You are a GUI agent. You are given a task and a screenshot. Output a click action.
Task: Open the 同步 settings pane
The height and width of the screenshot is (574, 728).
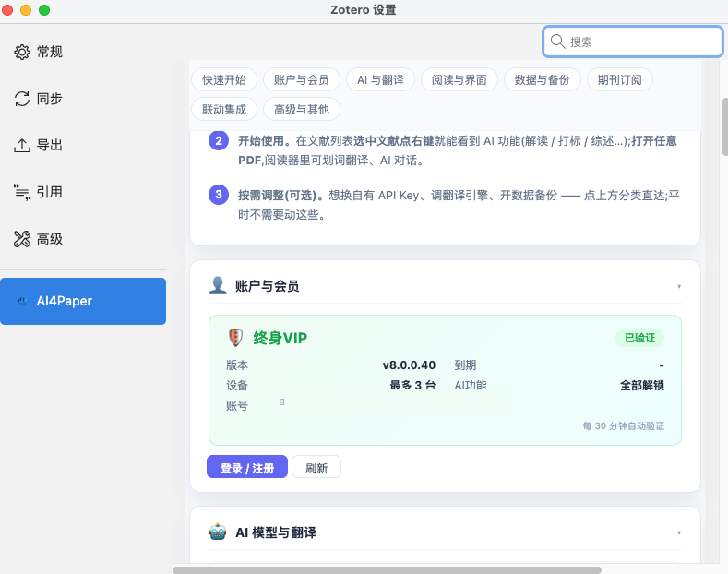(83, 99)
